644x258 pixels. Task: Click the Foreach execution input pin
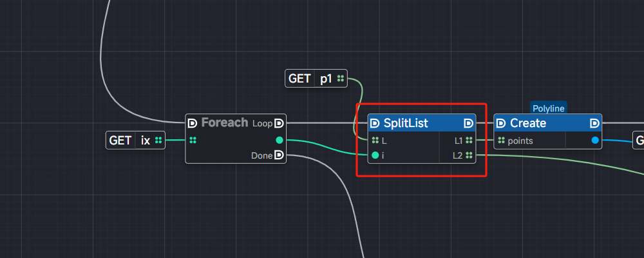(x=193, y=123)
